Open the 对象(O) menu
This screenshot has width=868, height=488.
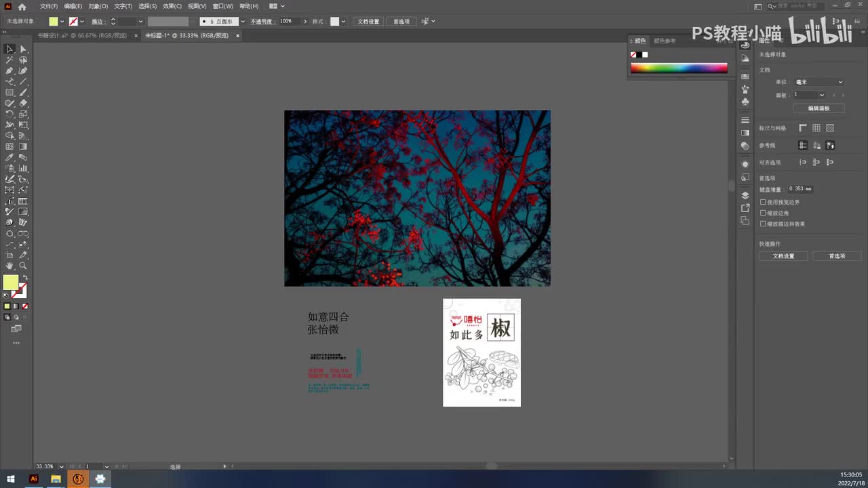point(98,6)
